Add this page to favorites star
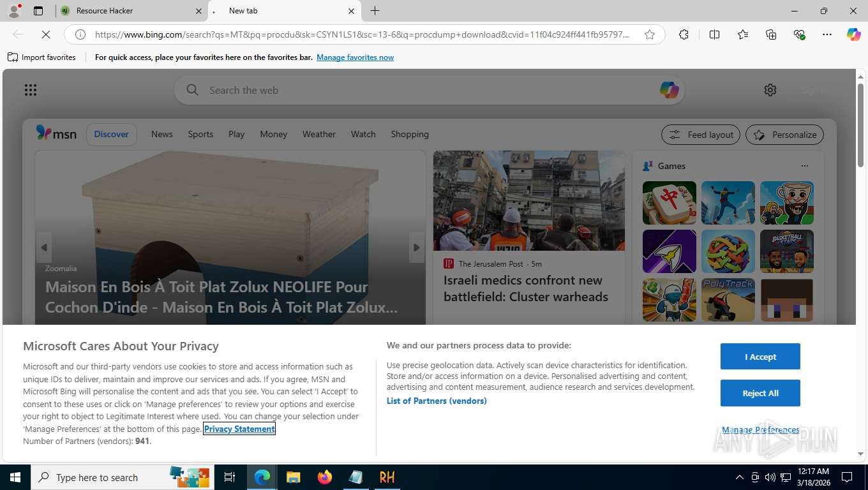Image resolution: width=868 pixels, height=490 pixels. 650,34
